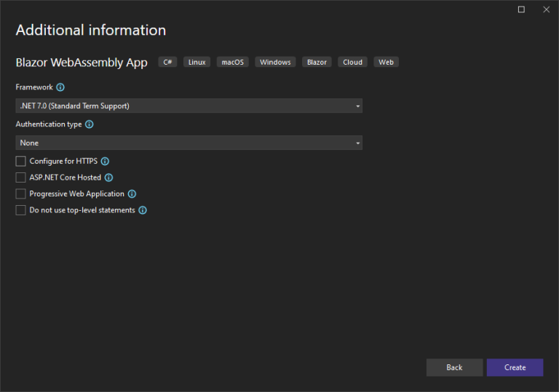Close the Additional information dialog

[x=546, y=9]
